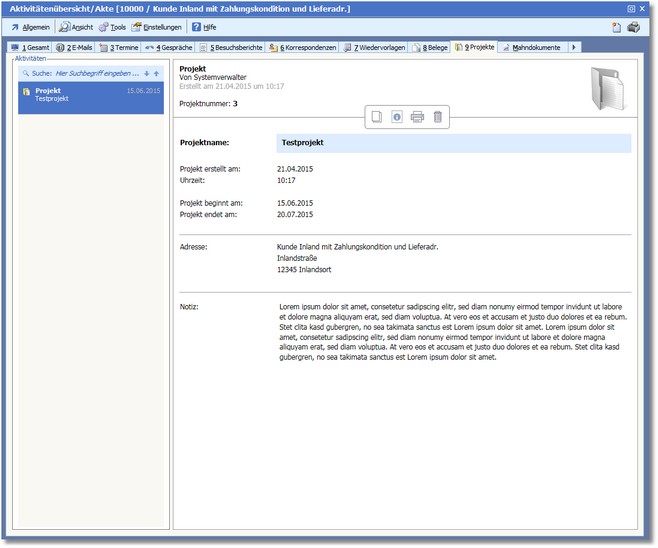This screenshot has width=658, height=548.
Task: Switch to the 2 E-Mails tab
Action: [x=75, y=47]
